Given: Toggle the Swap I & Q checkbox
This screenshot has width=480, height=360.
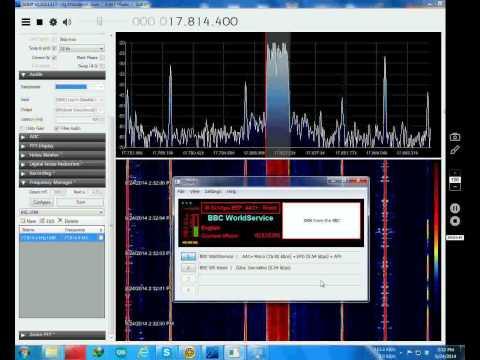Looking at the screenshot, I should [x=102, y=66].
